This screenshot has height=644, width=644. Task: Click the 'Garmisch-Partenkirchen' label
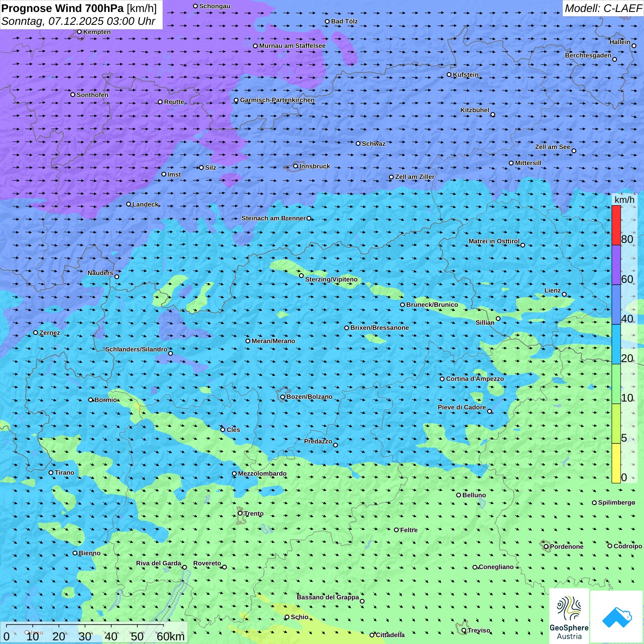click(x=277, y=100)
